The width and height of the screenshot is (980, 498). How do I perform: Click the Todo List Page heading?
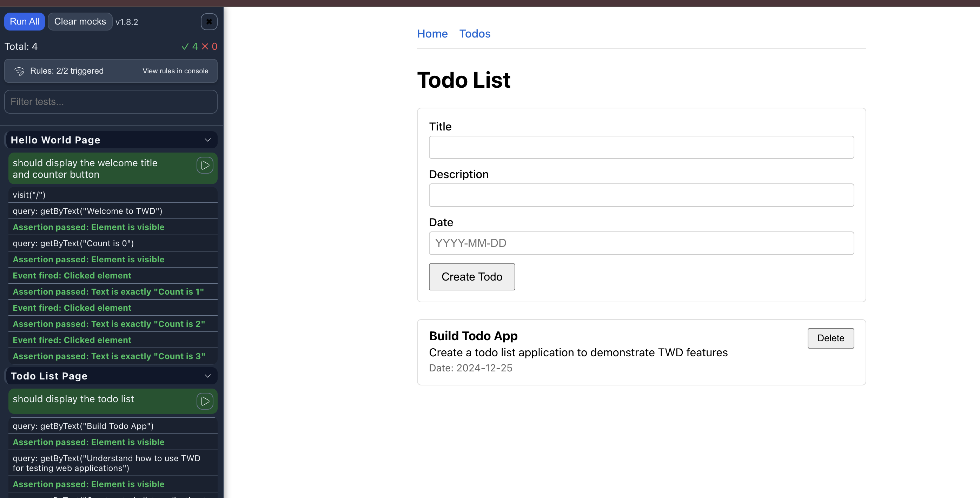[x=49, y=376]
